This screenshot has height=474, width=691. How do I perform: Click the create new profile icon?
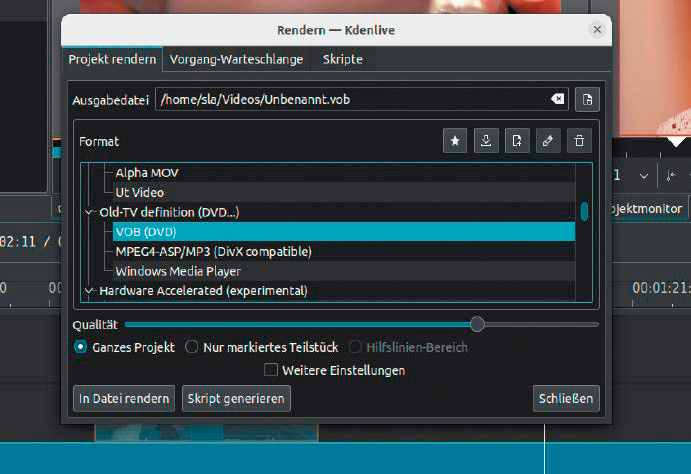pos(517,141)
